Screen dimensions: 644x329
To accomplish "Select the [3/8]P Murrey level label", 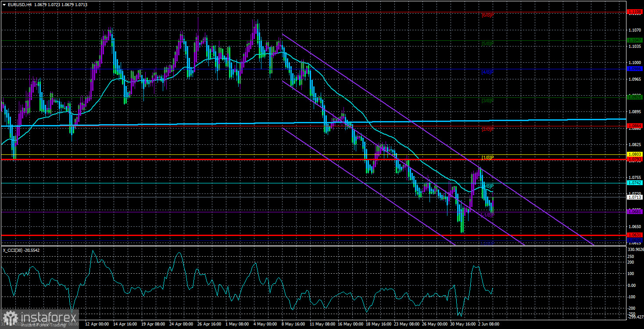I will tap(487, 100).
